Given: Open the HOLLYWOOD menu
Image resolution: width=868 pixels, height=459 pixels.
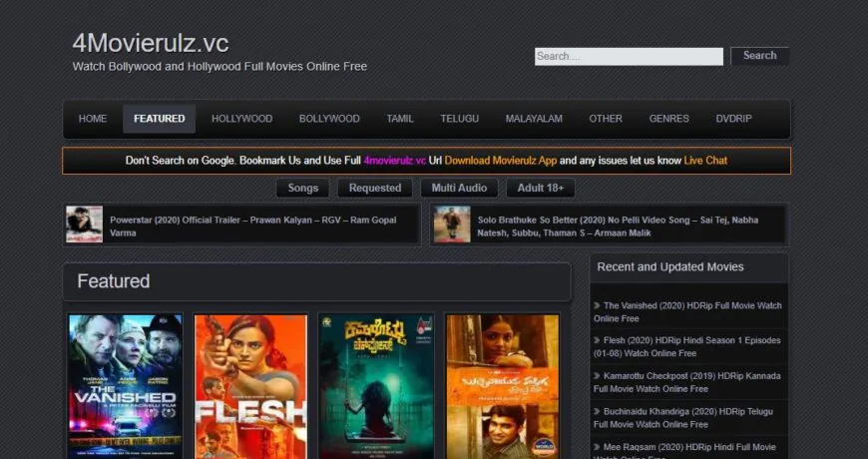Looking at the screenshot, I should 241,119.
